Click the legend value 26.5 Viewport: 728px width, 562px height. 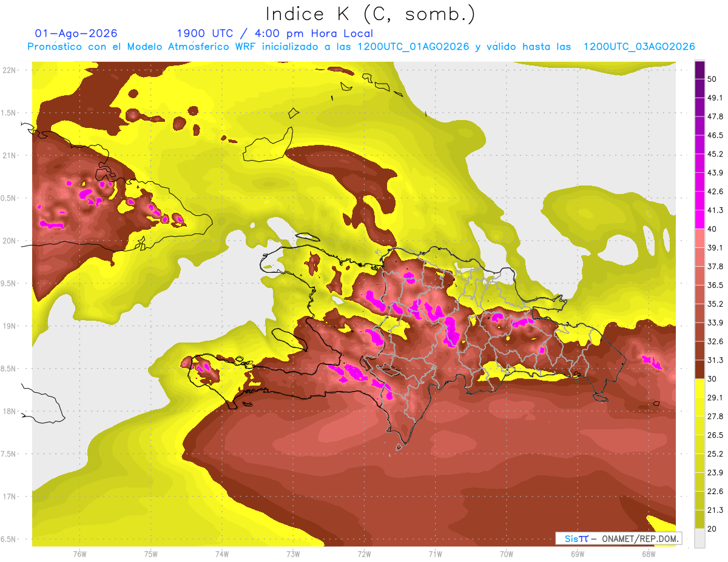(x=715, y=435)
